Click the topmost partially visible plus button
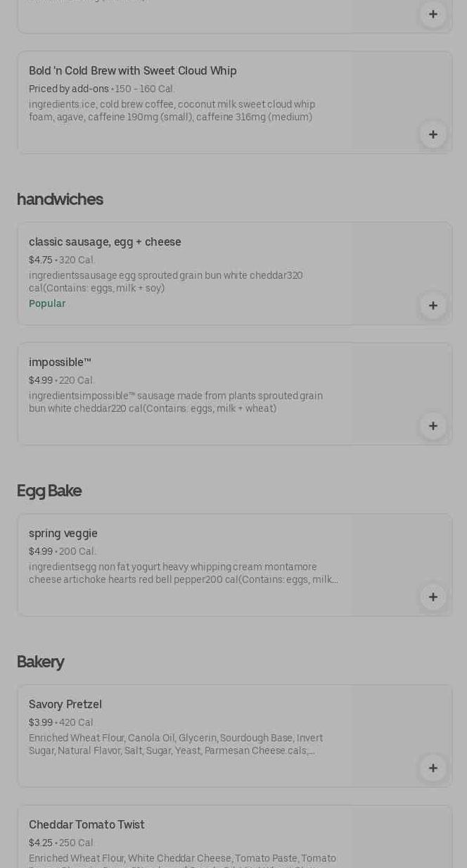Screen dimensions: 467x868 433,14
